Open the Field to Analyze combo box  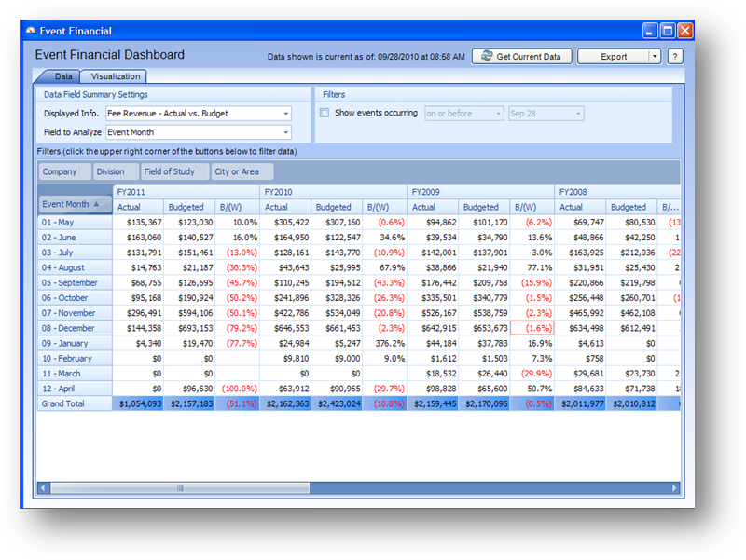pyautogui.click(x=199, y=132)
